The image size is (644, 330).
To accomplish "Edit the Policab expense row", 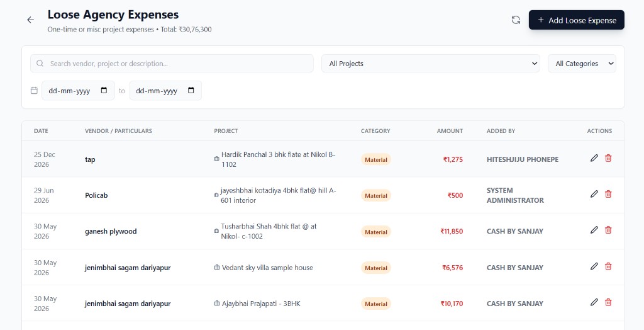I will click(x=594, y=194).
